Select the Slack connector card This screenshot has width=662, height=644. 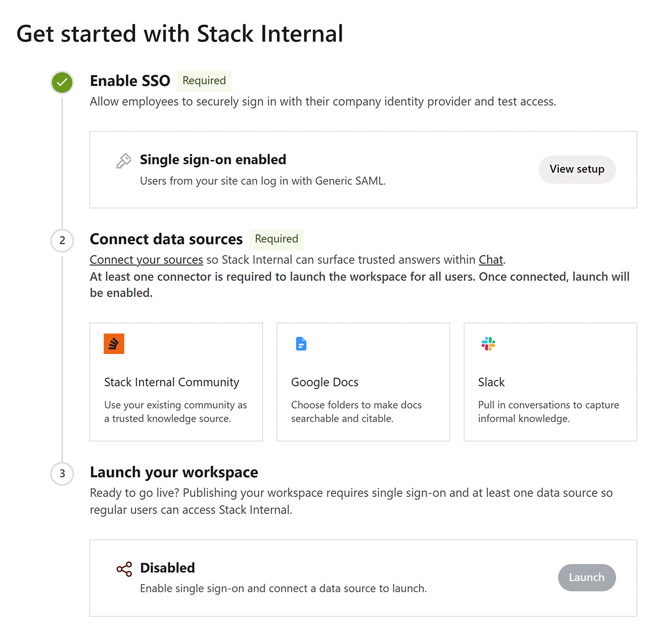point(551,382)
